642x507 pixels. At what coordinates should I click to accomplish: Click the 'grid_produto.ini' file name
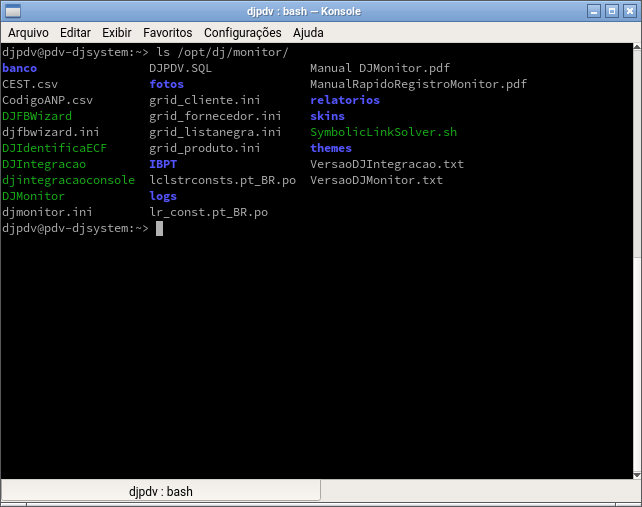(205, 148)
